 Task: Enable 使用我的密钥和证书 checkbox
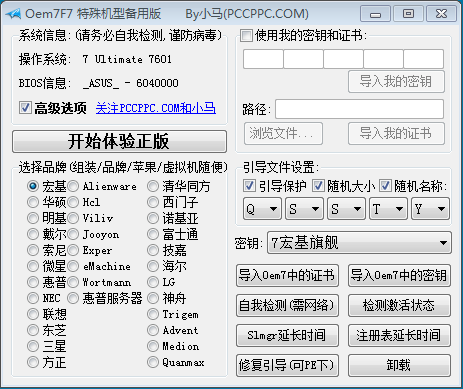tap(246, 35)
